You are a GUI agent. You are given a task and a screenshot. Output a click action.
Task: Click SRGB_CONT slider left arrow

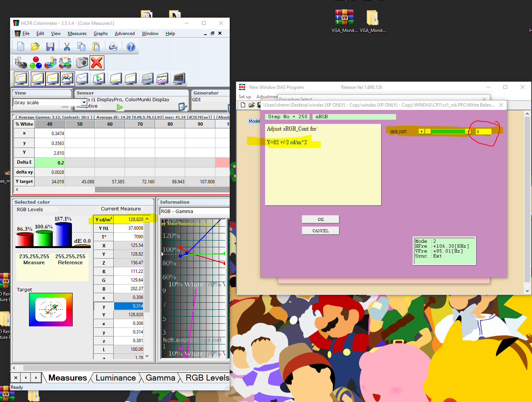422,131
